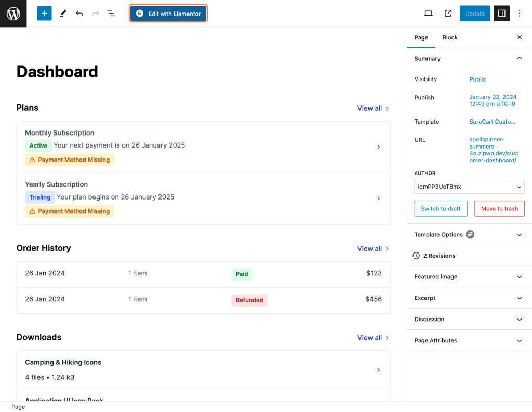The width and height of the screenshot is (532, 412).
Task: Click the device preview laptop icon
Action: 428,14
